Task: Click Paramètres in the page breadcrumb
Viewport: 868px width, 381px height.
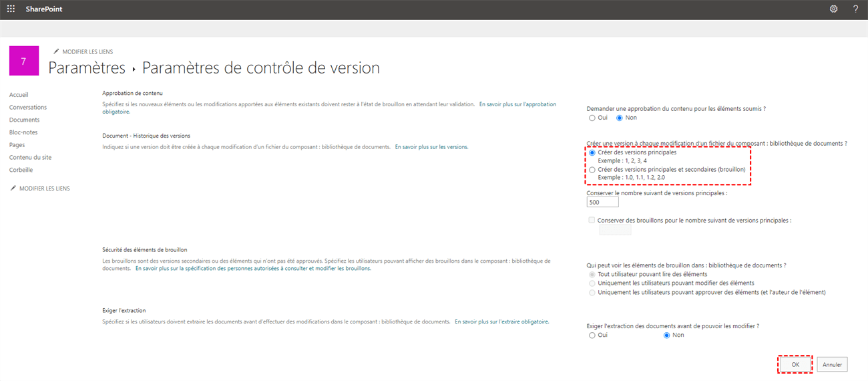Action: (87, 68)
